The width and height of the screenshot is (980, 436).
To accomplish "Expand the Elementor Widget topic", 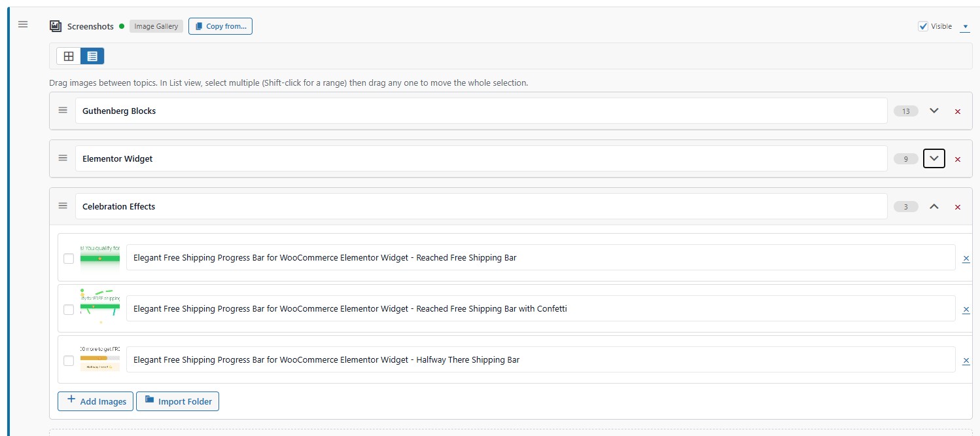I will [x=934, y=158].
